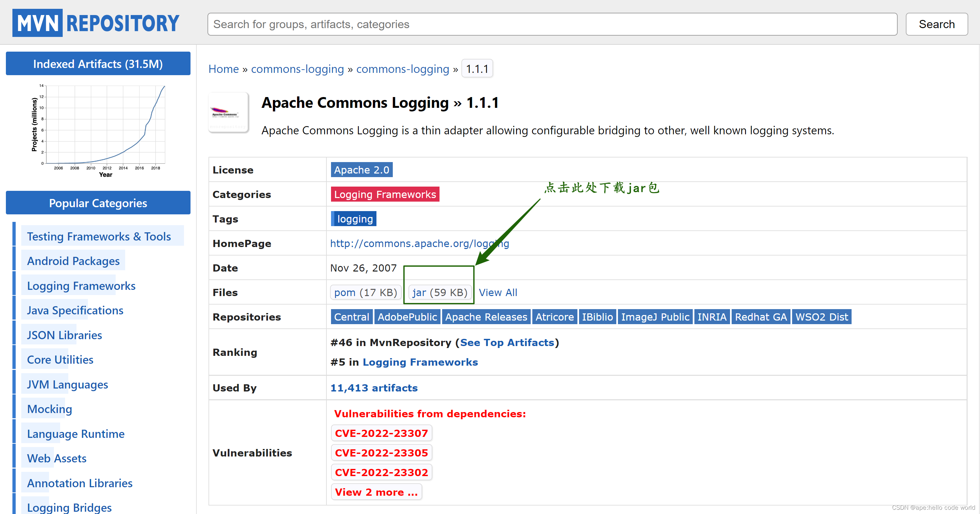Open the ImageJ Public repository tag
Viewport: 980px width, 514px height.
pos(655,317)
